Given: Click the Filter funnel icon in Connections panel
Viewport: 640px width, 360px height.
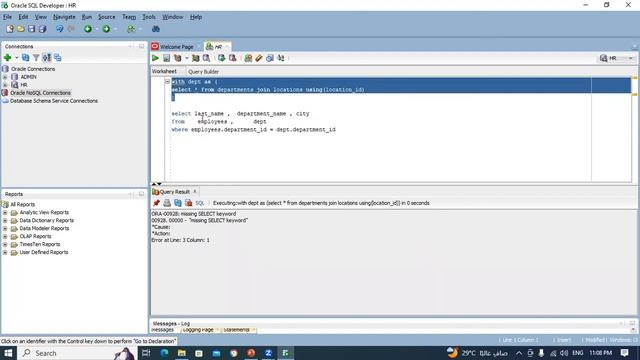Looking at the screenshot, I should pos(36,58).
